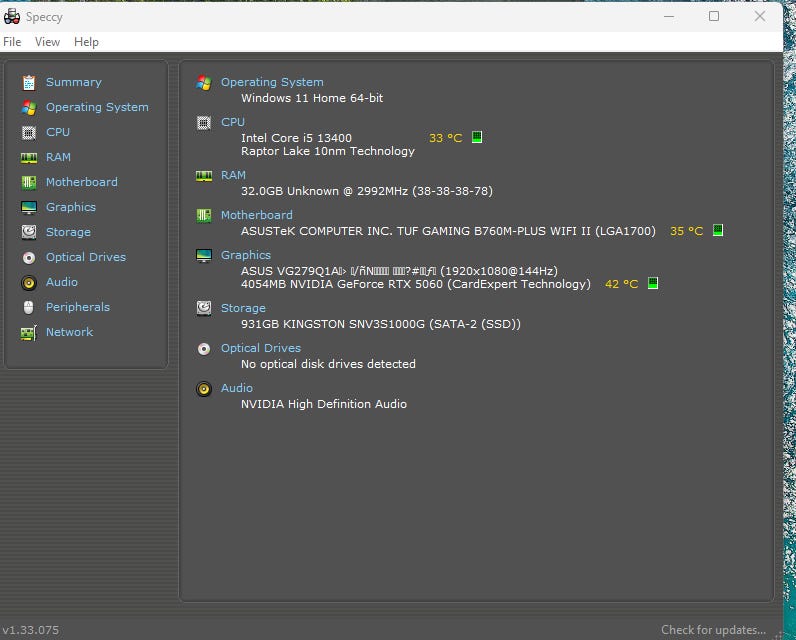Select RAM label in the sidebar
796x640 pixels.
58,157
